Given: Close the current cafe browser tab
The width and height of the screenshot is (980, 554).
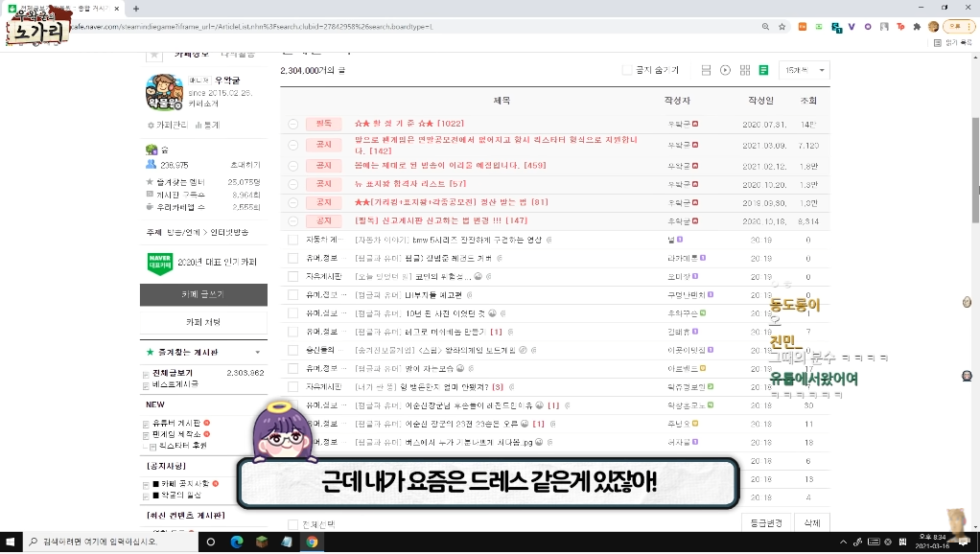Looking at the screenshot, I should pos(116,8).
